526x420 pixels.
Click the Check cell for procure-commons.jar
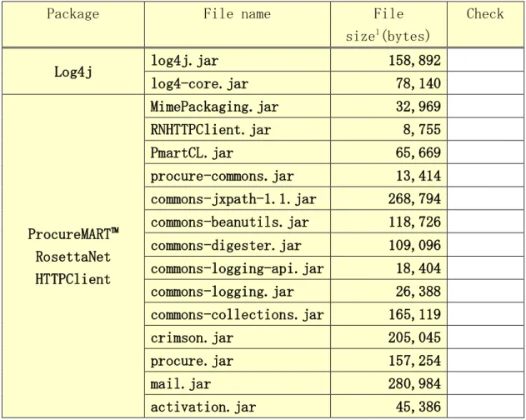(x=485, y=176)
